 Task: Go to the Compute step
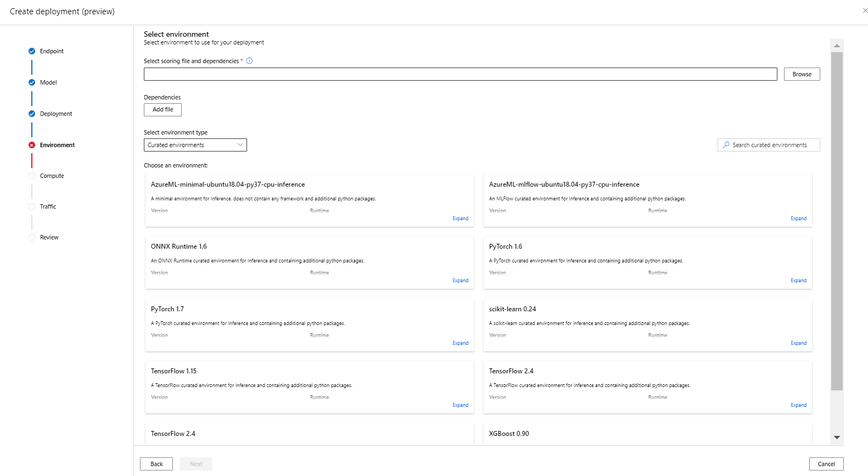tap(52, 176)
